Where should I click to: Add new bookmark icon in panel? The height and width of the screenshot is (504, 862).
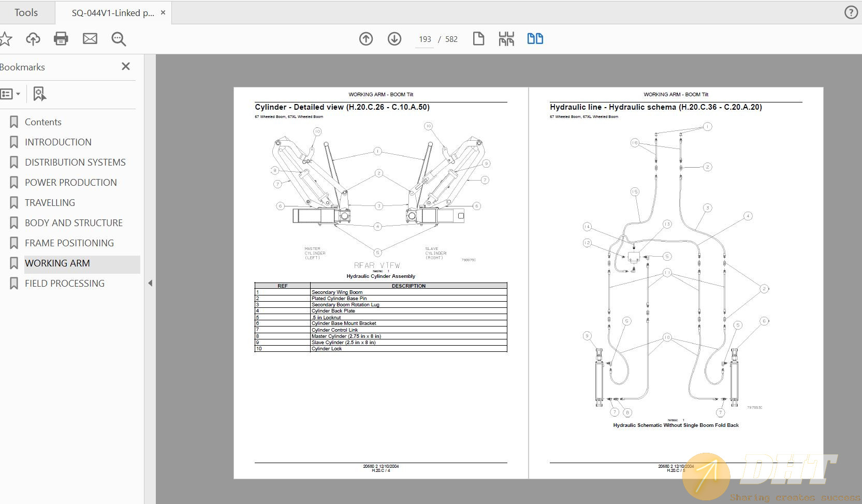[x=39, y=94]
